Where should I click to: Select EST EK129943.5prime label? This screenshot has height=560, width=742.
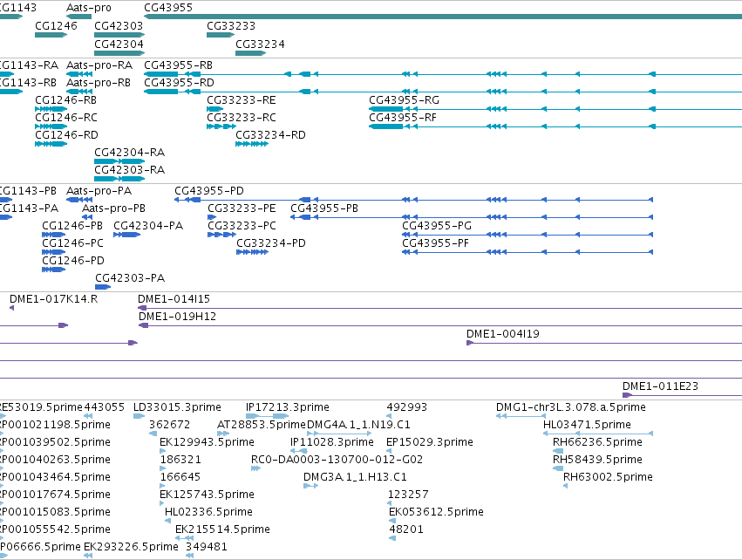[207, 442]
